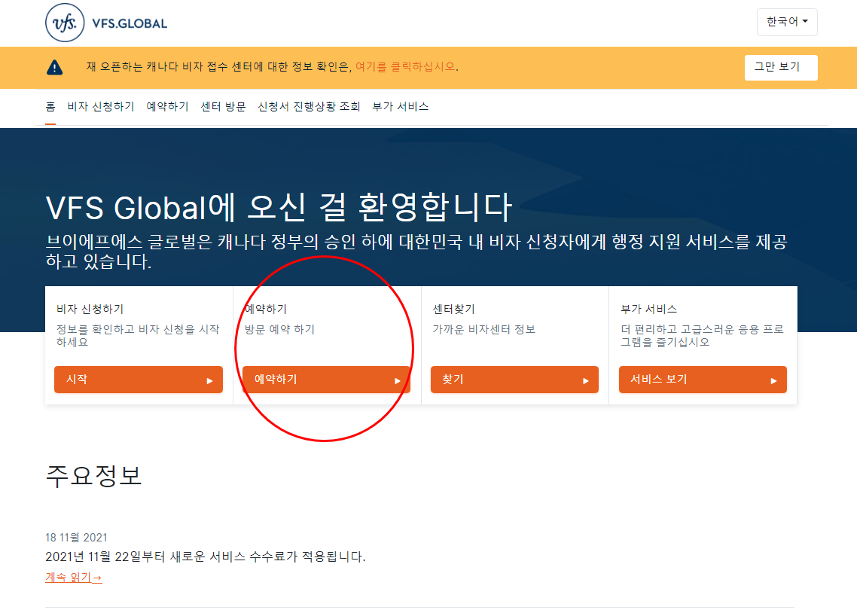Follow the 여기를 클릭하십시오 link
Viewport: 857px width, 616px height.
406,67
